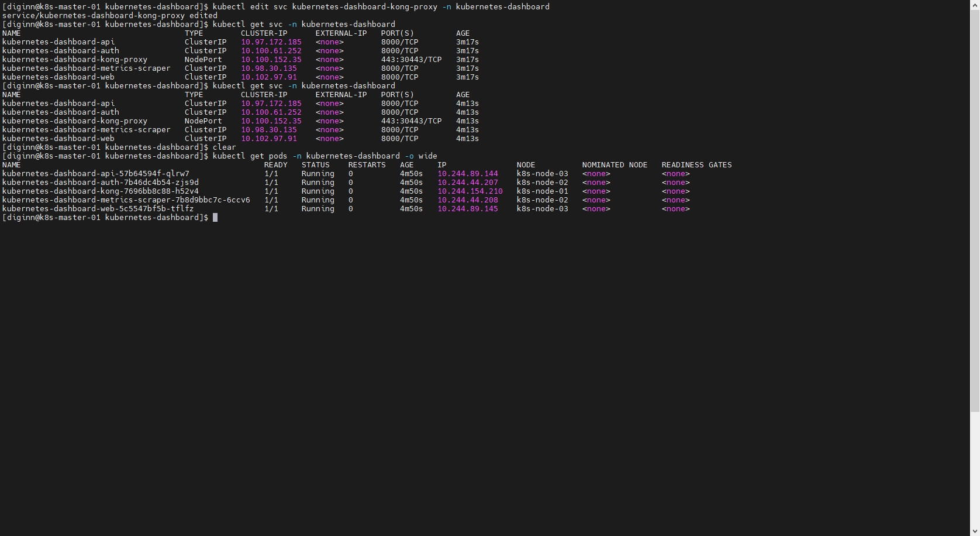Image resolution: width=980 pixels, height=536 pixels.
Task: Click first 443:30443/TCP port entry
Action: [411, 60]
